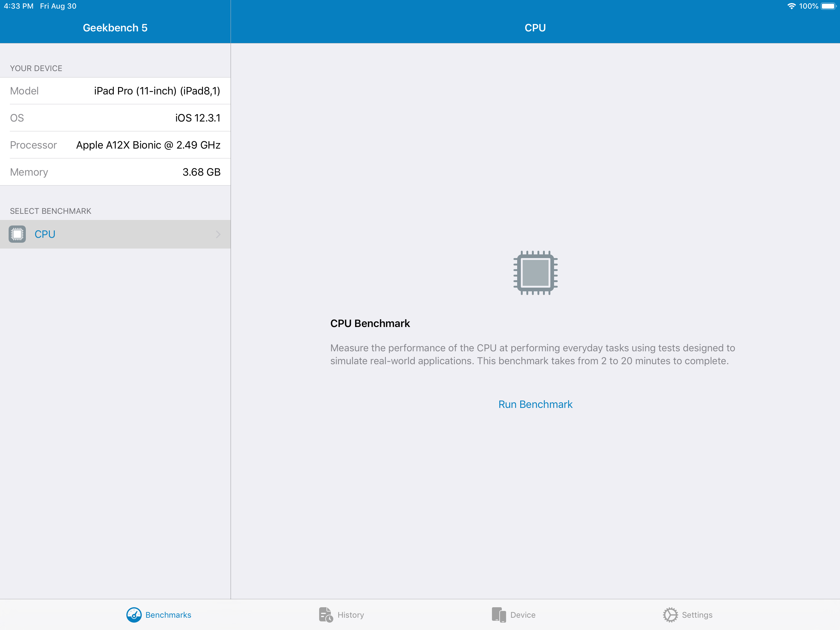Tap the Geekbench 5 header title
The width and height of the screenshot is (840, 630).
[115, 28]
